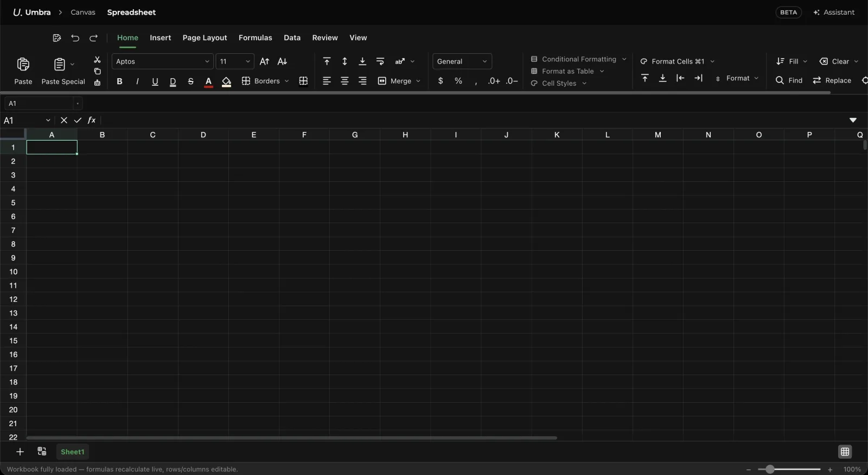Apply percent style format
Screen dimensions: 868x475
[x=458, y=81]
